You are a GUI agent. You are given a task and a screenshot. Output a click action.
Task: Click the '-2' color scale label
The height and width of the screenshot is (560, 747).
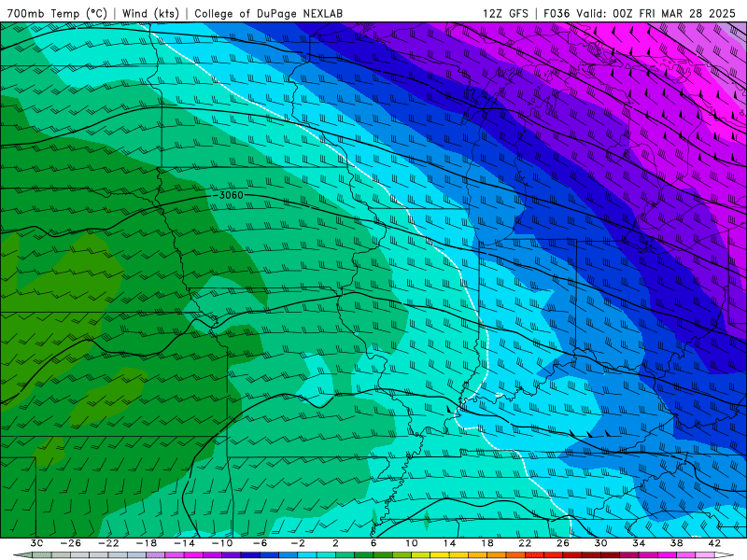click(298, 543)
